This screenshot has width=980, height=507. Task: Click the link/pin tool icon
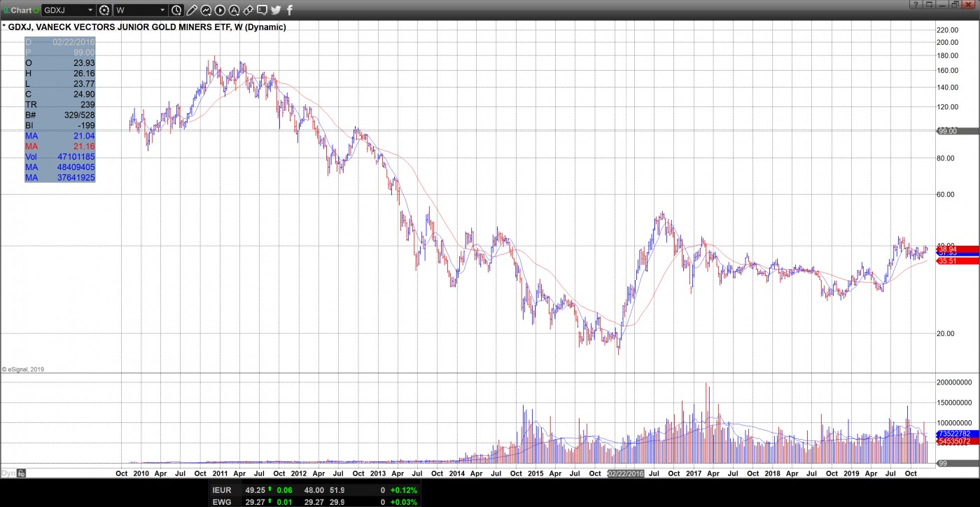(248, 11)
